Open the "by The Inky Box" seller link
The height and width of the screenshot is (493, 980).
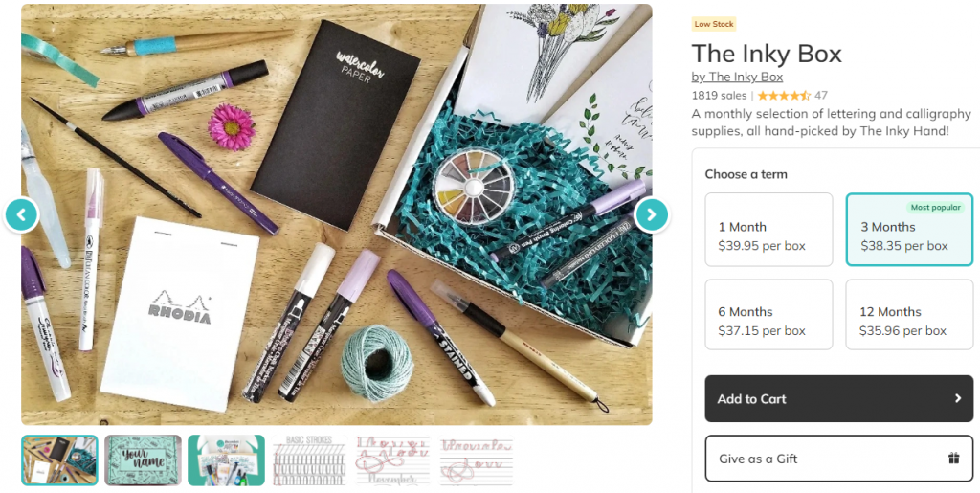[x=737, y=77]
